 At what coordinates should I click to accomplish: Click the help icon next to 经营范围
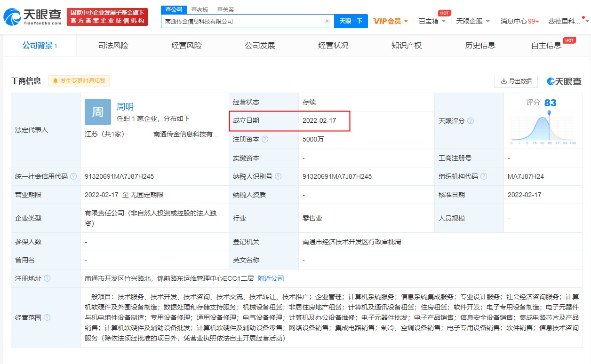tap(47, 317)
